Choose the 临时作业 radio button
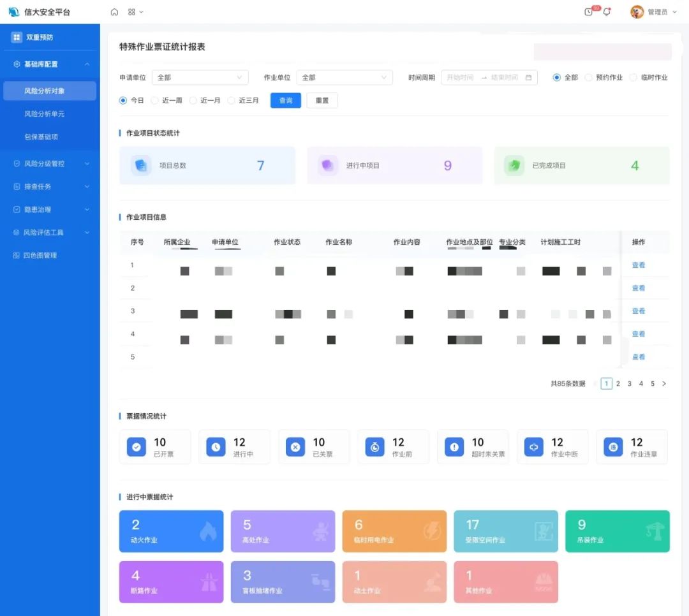This screenshot has width=689, height=616. pyautogui.click(x=633, y=78)
